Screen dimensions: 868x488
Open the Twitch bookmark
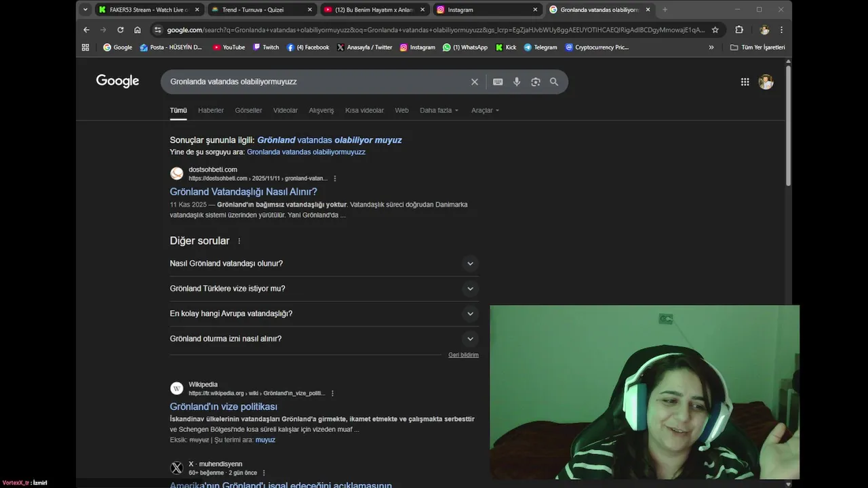[266, 47]
